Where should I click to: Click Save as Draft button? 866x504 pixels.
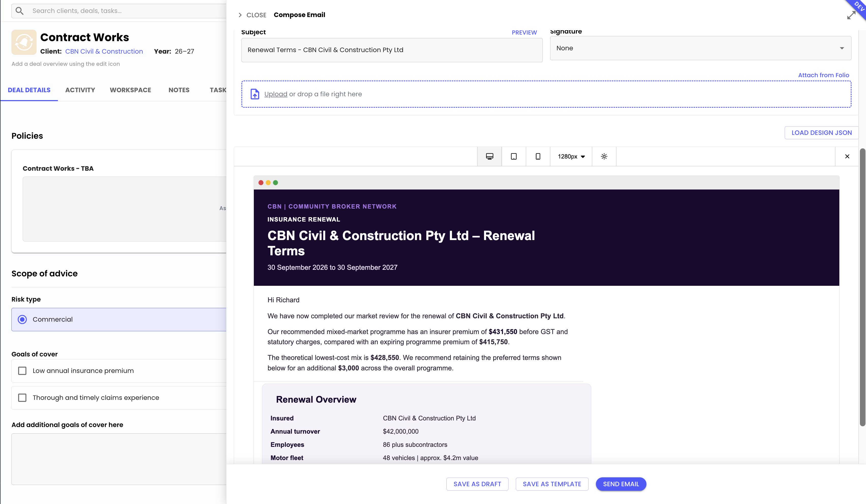477,484
